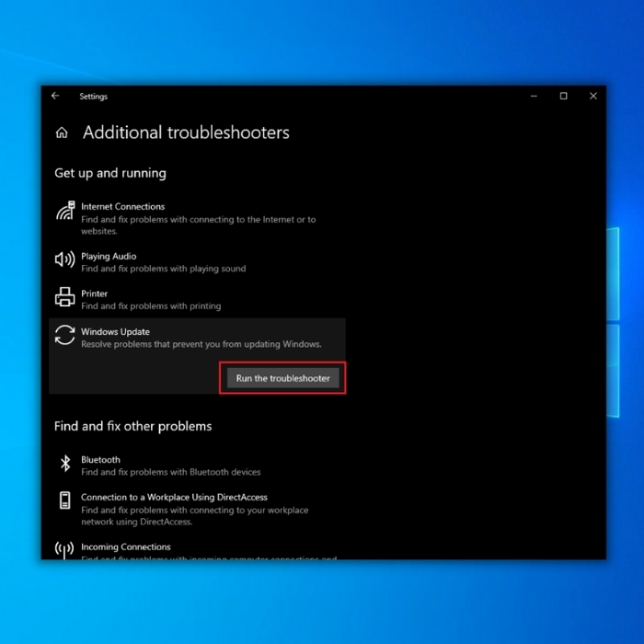Click the Printer icon
644x644 pixels.
(x=65, y=296)
